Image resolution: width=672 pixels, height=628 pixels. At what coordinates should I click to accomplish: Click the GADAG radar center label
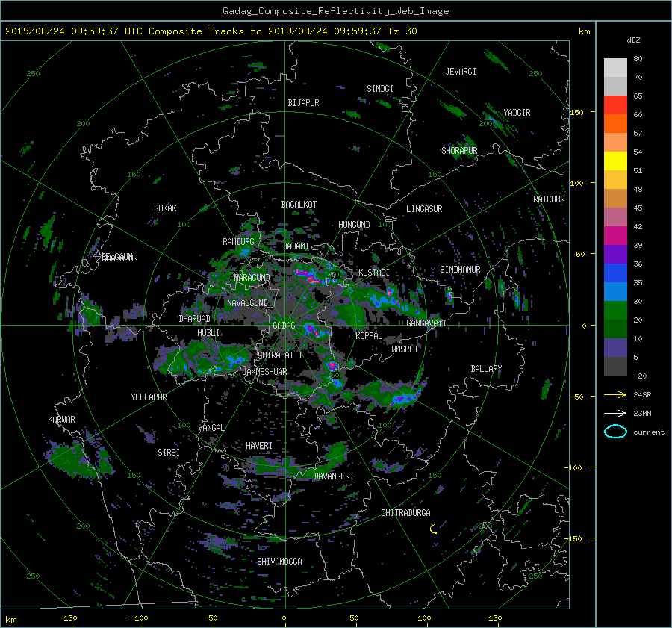coord(284,326)
